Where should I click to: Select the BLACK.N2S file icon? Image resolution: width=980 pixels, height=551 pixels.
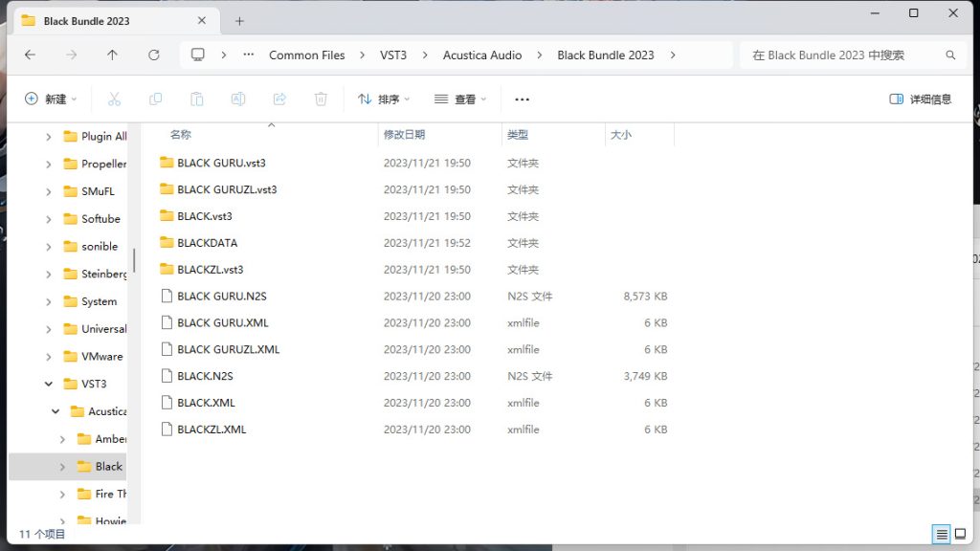point(167,375)
